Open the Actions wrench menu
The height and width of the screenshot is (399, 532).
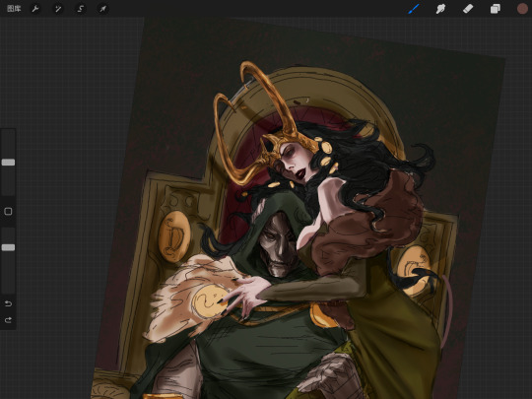[35, 9]
